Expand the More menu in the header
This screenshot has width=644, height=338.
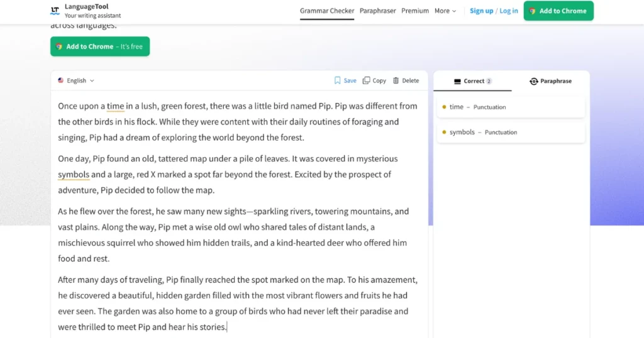(445, 11)
